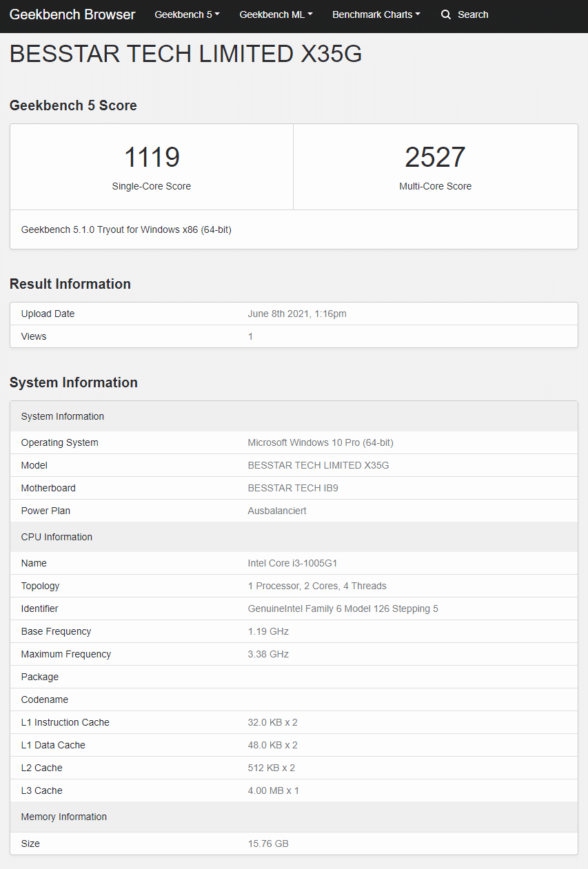Viewport: 588px width, 869px height.
Task: Click the Upload Date label
Action: tap(48, 314)
